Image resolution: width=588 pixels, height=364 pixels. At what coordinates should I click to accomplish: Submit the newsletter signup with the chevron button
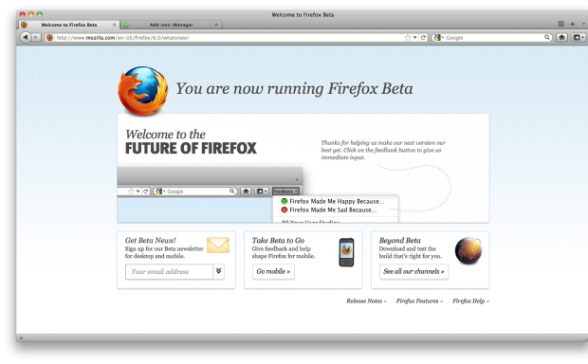click(x=219, y=271)
